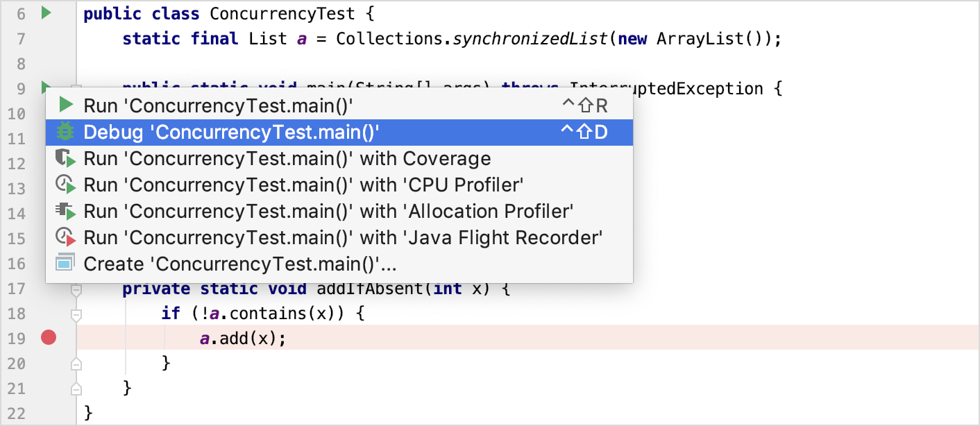Click the fold end marker on line 20
This screenshot has width=980, height=426.
[x=76, y=364]
